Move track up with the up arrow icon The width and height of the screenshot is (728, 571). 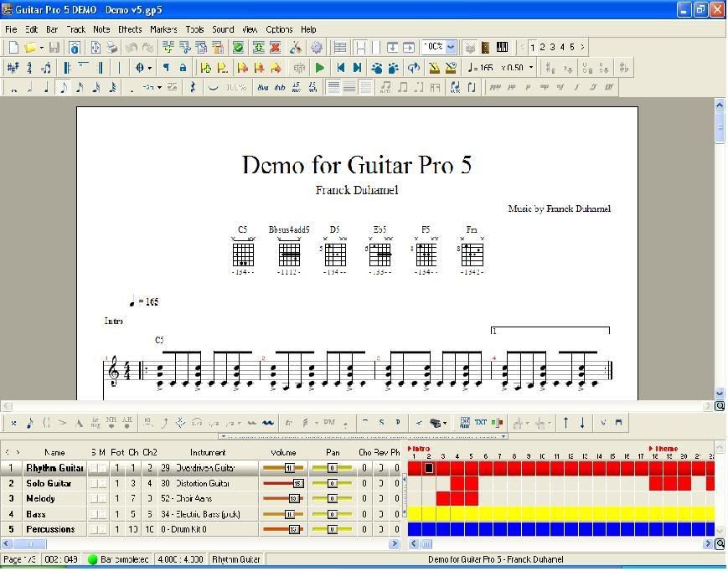click(x=565, y=423)
